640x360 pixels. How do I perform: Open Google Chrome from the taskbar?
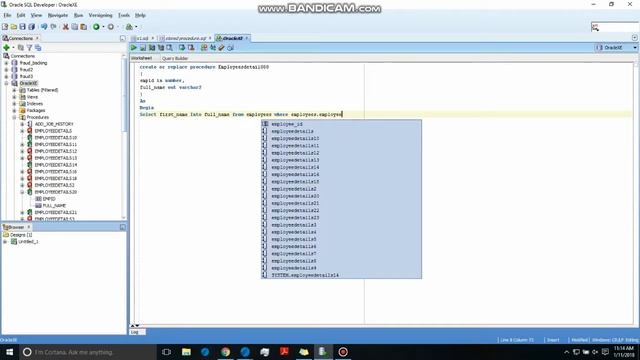(225, 352)
